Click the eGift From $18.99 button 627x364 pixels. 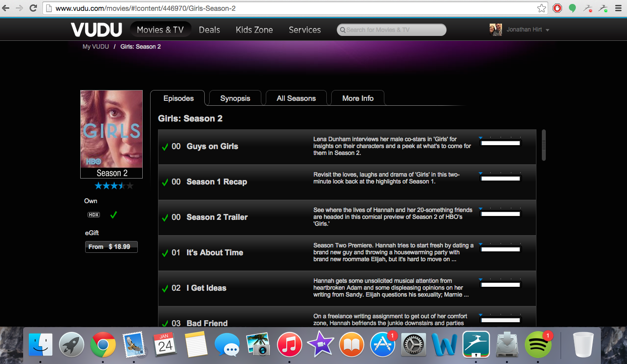pos(111,247)
